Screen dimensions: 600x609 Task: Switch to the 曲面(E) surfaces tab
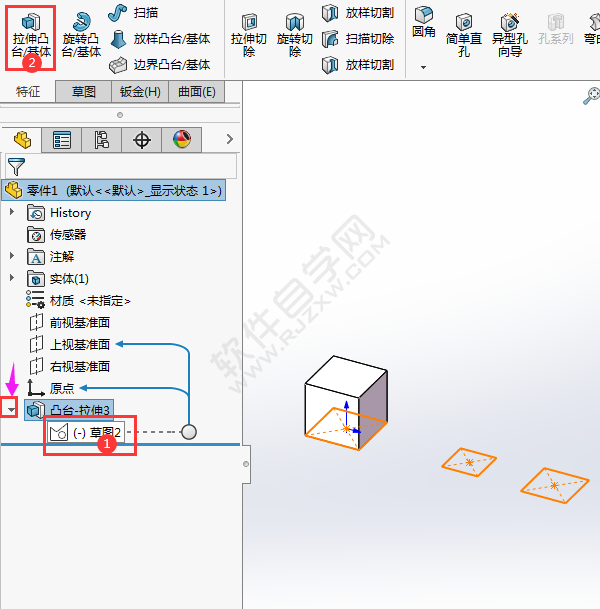pyautogui.click(x=197, y=92)
